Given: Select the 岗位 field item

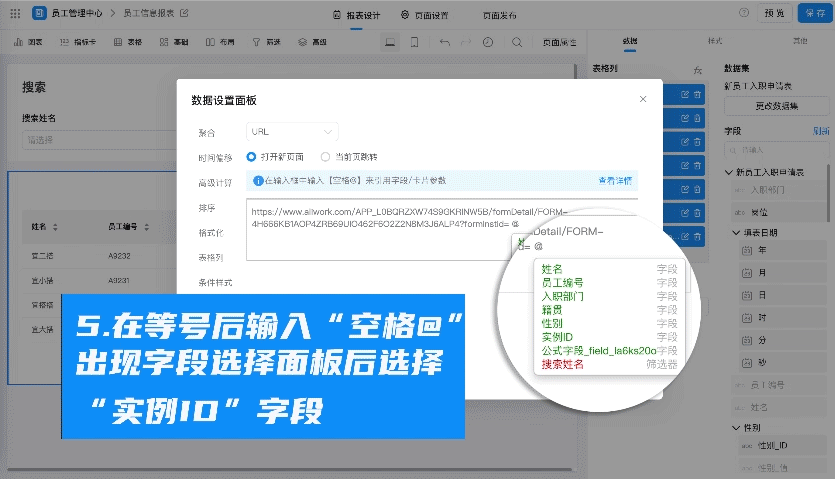Looking at the screenshot, I should pos(779,212).
